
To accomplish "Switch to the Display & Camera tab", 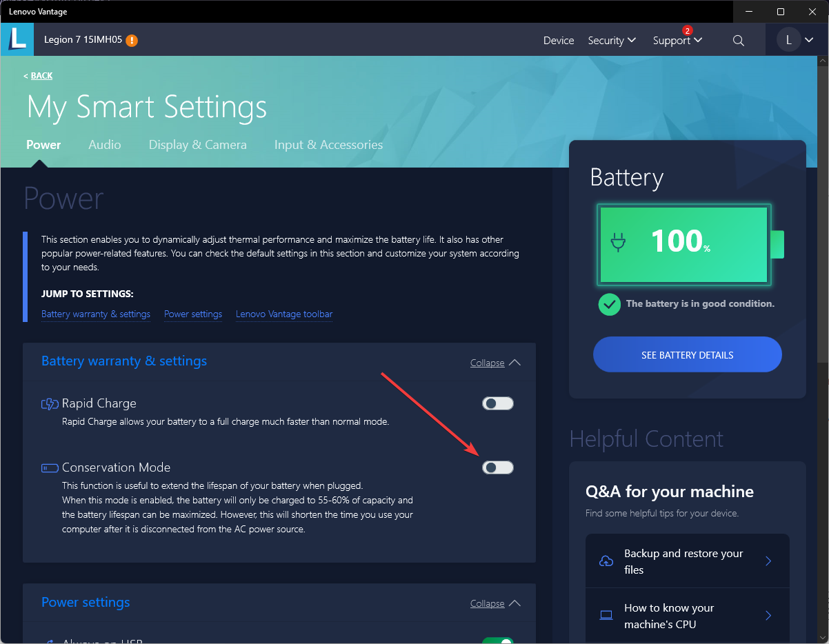I will pos(198,145).
